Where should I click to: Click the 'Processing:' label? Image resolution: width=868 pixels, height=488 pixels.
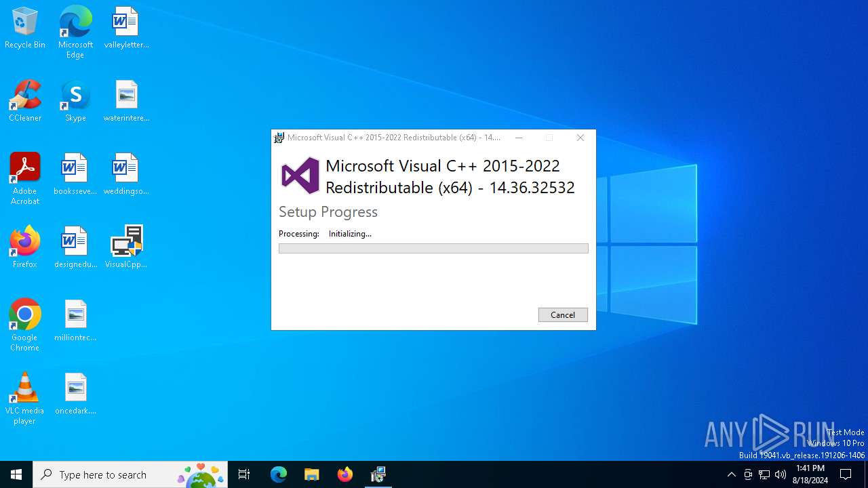pos(299,234)
